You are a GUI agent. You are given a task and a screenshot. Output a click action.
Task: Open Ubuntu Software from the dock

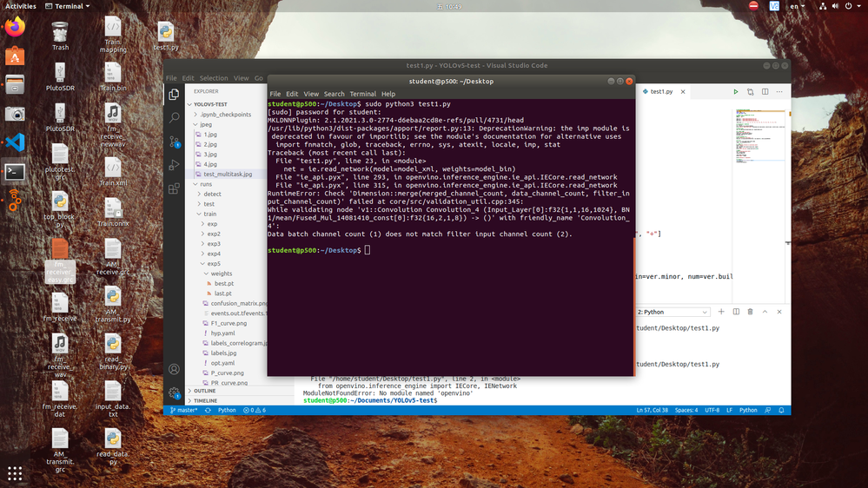tap(15, 56)
